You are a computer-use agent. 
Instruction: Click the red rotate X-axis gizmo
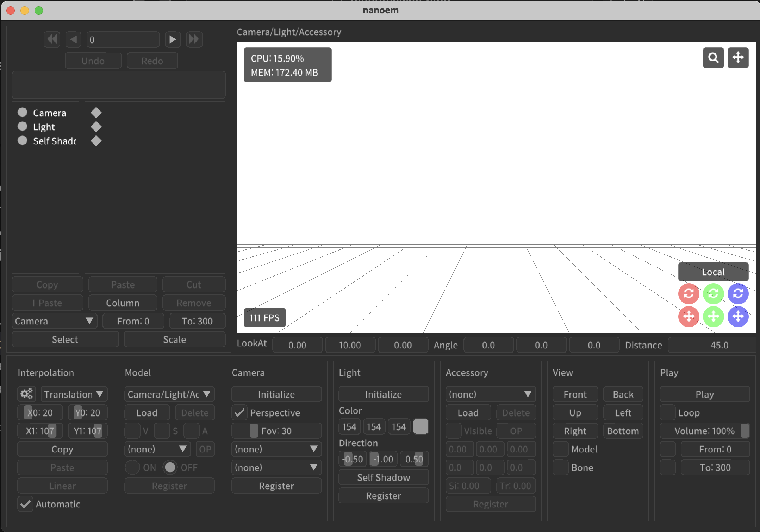(689, 293)
